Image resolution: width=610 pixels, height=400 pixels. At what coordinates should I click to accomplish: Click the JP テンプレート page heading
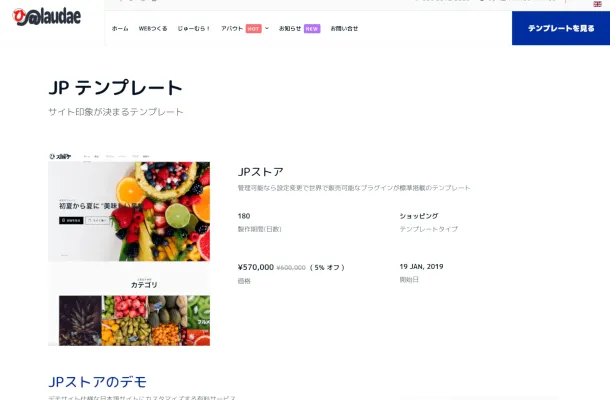tap(115, 88)
